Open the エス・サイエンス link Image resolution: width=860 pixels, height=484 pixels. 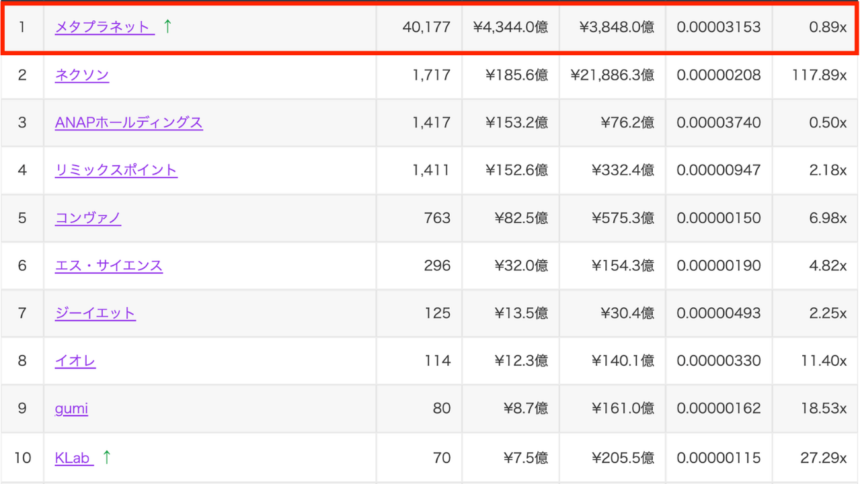click(x=109, y=265)
